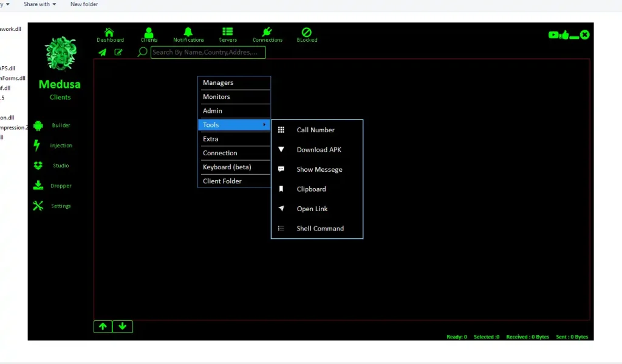Click the paper plane send icon
The height and width of the screenshot is (364, 622).
(103, 52)
